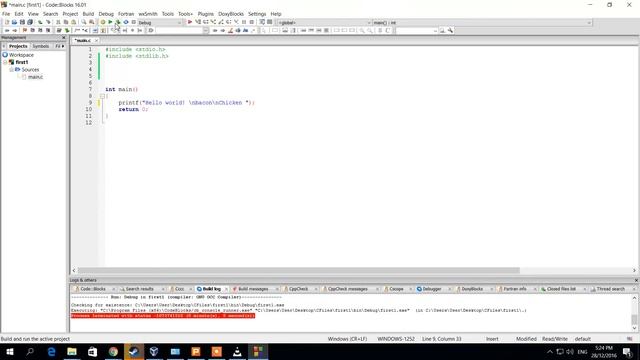640x360 pixels.
Task: Select the Workspace tree item
Action: pyautogui.click(x=21, y=55)
